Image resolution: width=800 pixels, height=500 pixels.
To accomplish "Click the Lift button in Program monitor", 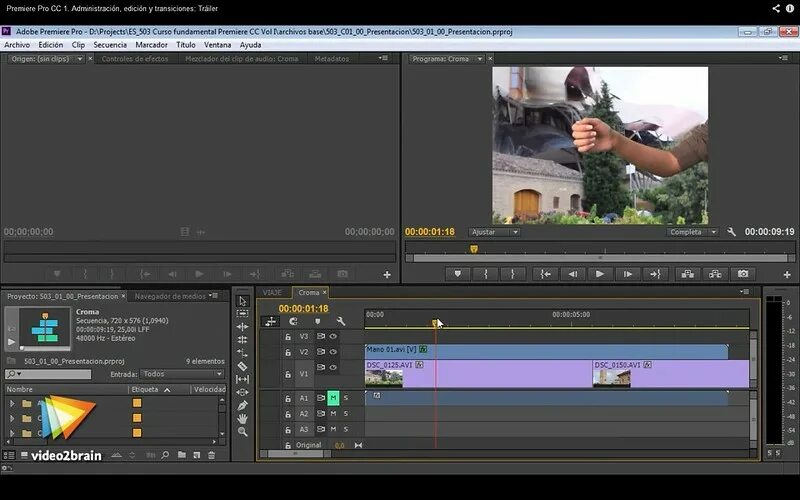I will click(688, 274).
